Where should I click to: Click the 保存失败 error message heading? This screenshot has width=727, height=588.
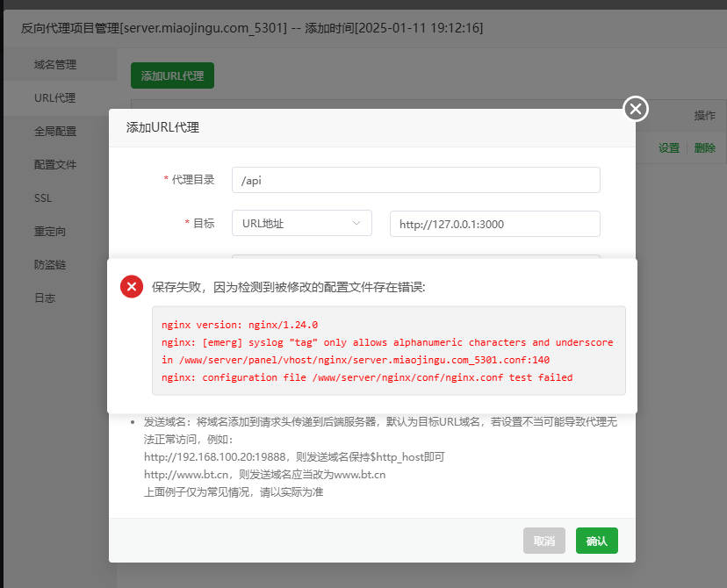point(288,287)
